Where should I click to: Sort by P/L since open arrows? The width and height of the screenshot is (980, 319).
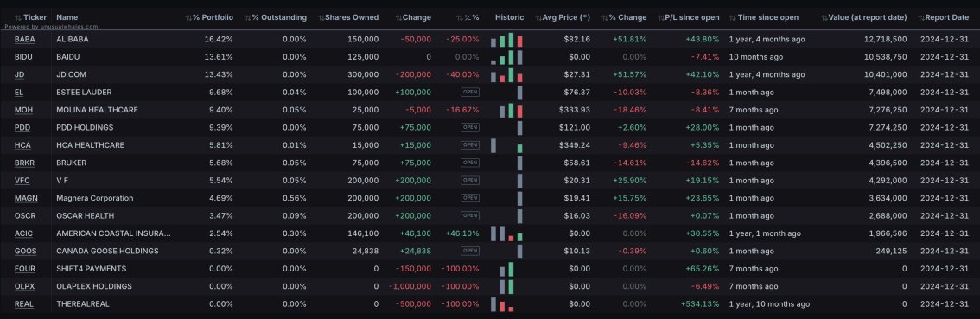pyautogui.click(x=660, y=17)
